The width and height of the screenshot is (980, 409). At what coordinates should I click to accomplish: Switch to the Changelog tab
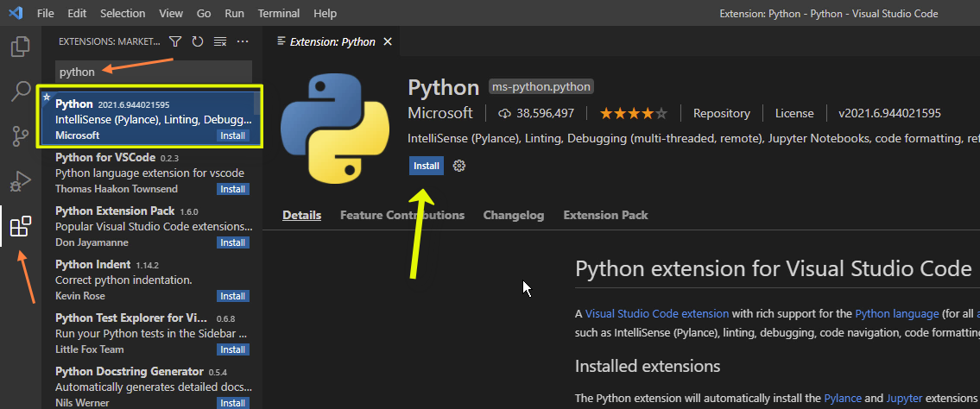tap(514, 216)
